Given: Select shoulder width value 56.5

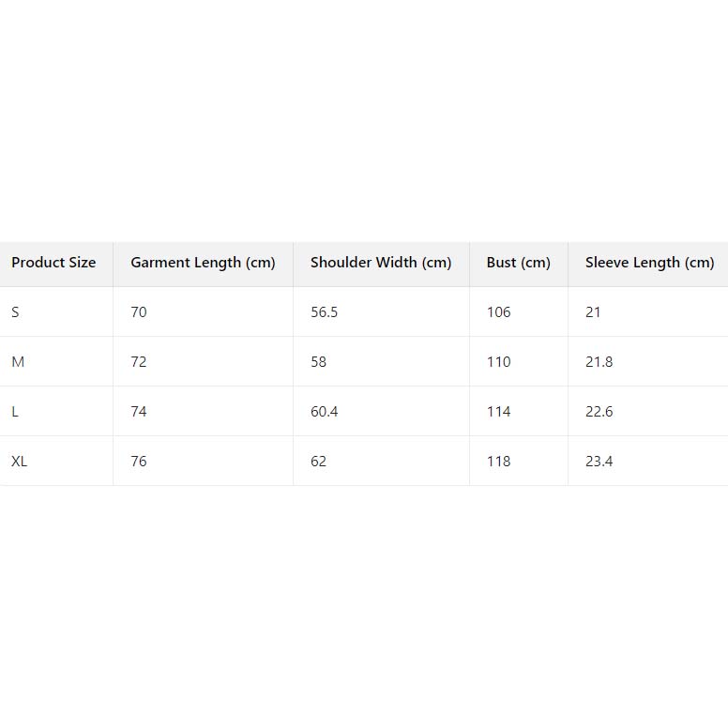Looking at the screenshot, I should pos(324,312).
